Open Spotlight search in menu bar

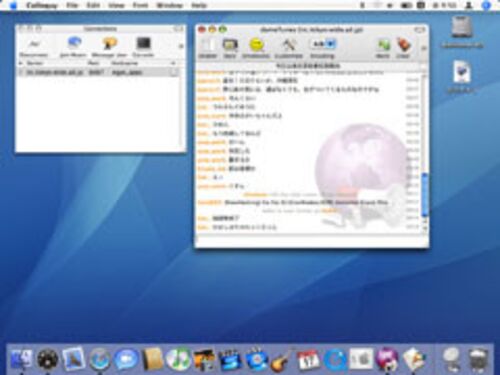tap(486, 5)
